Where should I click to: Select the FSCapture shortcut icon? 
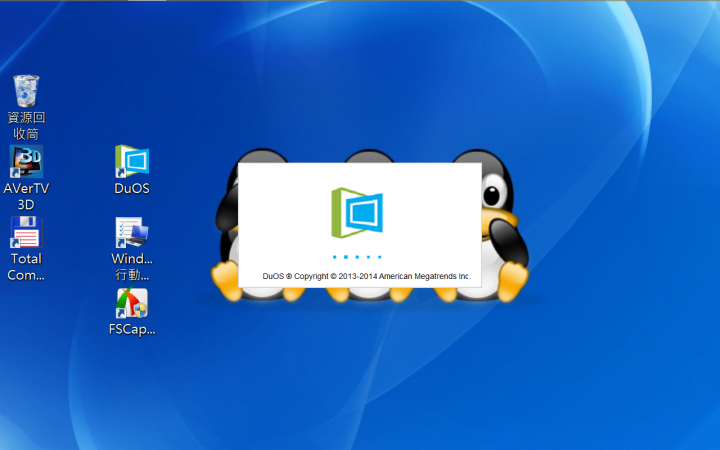click(132, 303)
